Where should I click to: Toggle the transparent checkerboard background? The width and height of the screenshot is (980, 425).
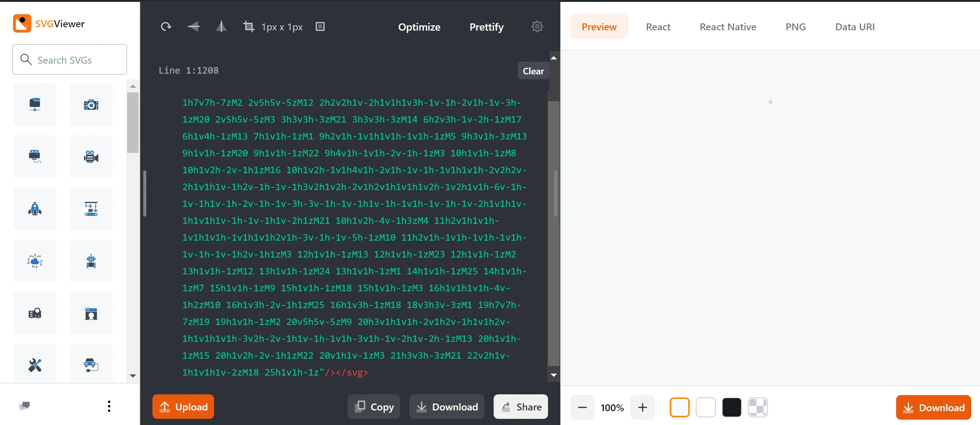pyautogui.click(x=757, y=407)
